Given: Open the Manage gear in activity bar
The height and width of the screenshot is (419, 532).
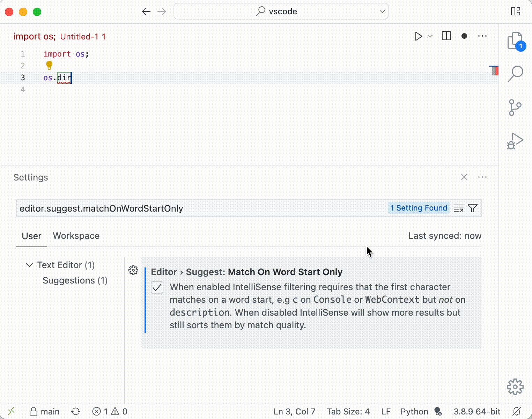Looking at the screenshot, I should coord(515,387).
